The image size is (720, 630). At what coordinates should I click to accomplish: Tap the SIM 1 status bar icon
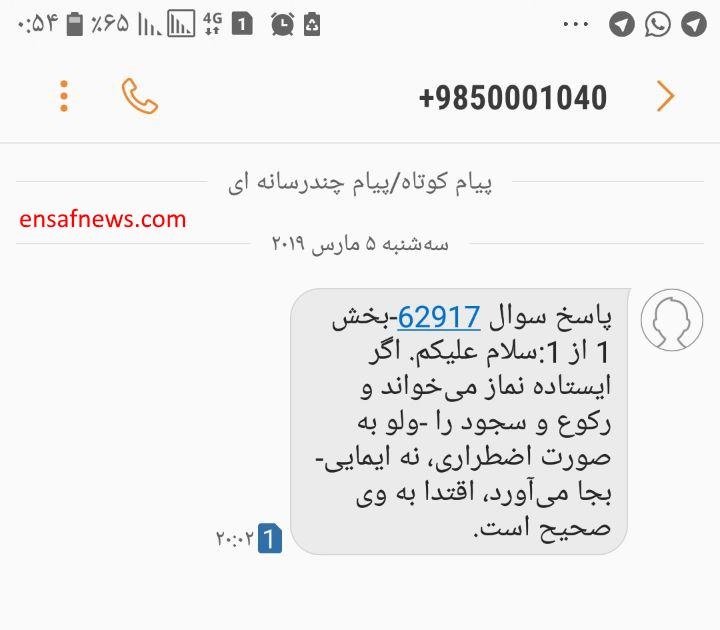coord(242,24)
